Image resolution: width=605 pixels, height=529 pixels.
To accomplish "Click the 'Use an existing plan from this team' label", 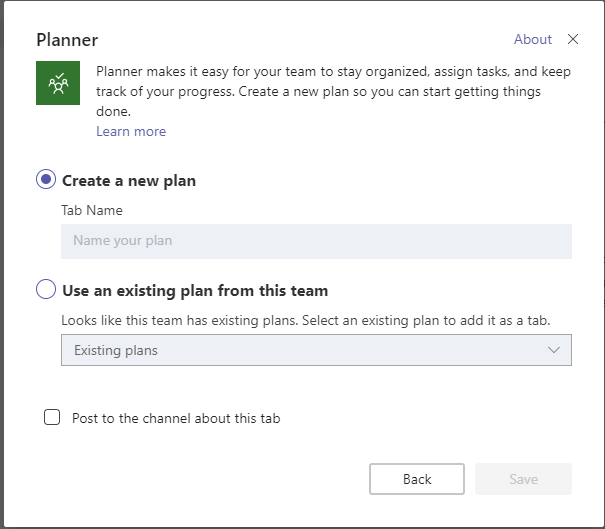I will click(x=195, y=291).
